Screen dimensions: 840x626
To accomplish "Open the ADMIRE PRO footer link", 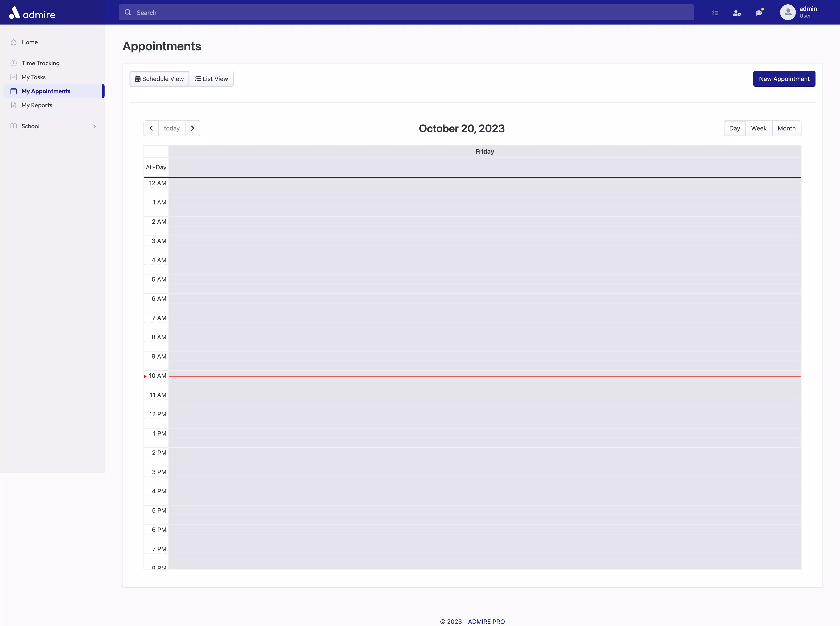I will [486, 621].
